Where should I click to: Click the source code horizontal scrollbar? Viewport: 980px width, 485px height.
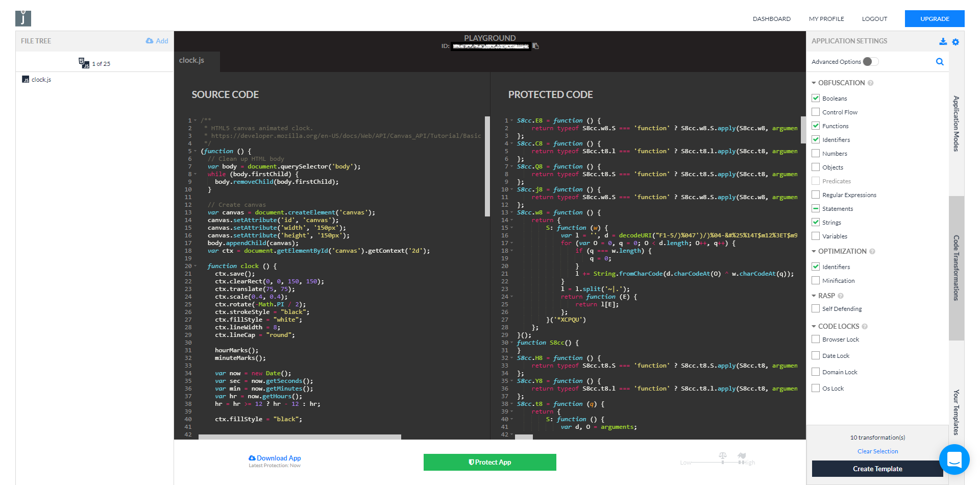(x=300, y=437)
